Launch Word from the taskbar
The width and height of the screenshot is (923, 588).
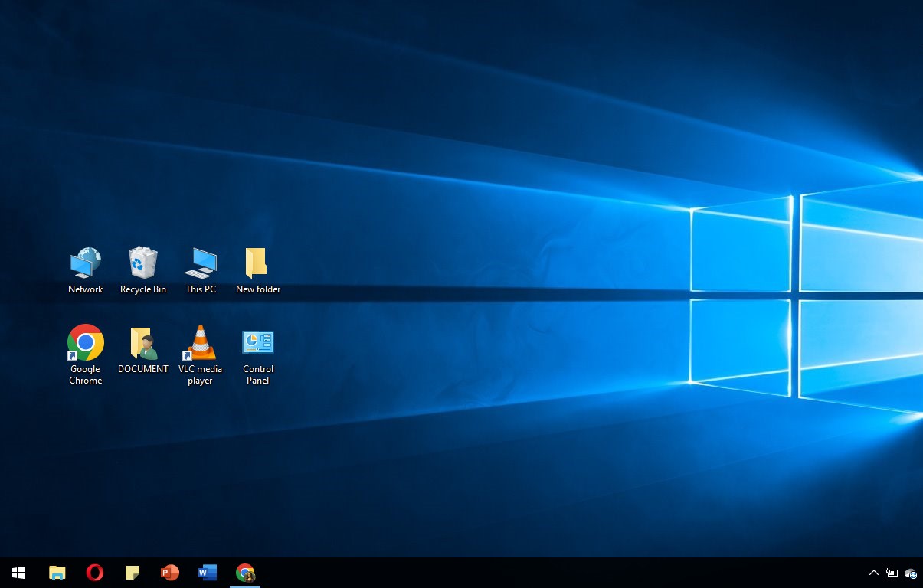(x=207, y=573)
